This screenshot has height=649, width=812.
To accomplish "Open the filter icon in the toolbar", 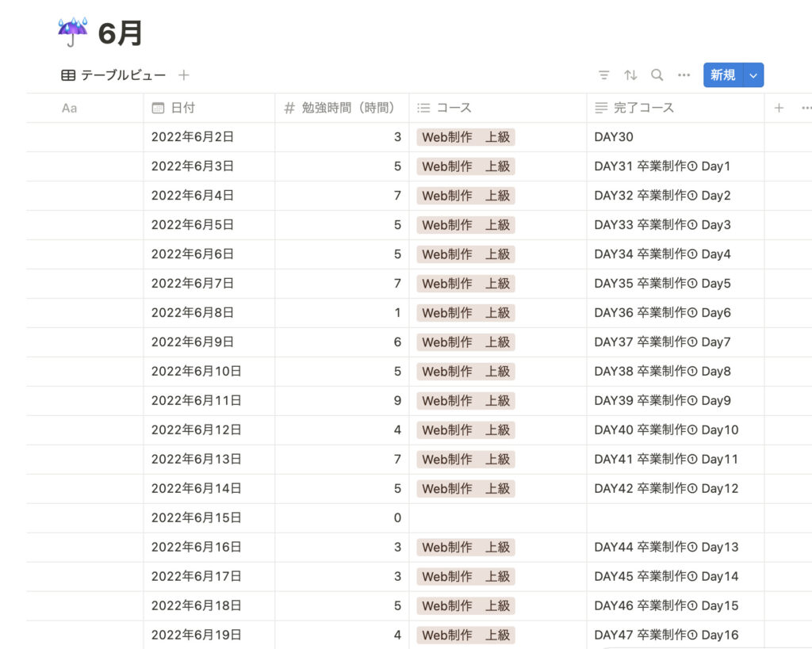I will [x=604, y=75].
